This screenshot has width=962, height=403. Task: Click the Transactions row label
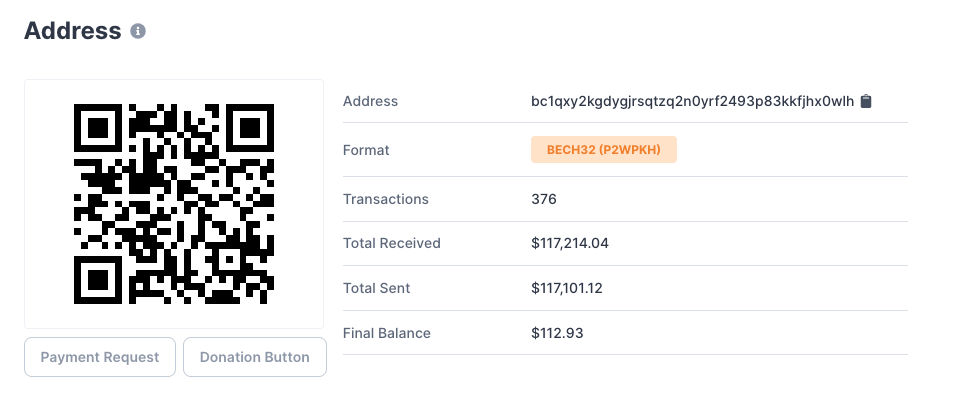point(385,199)
